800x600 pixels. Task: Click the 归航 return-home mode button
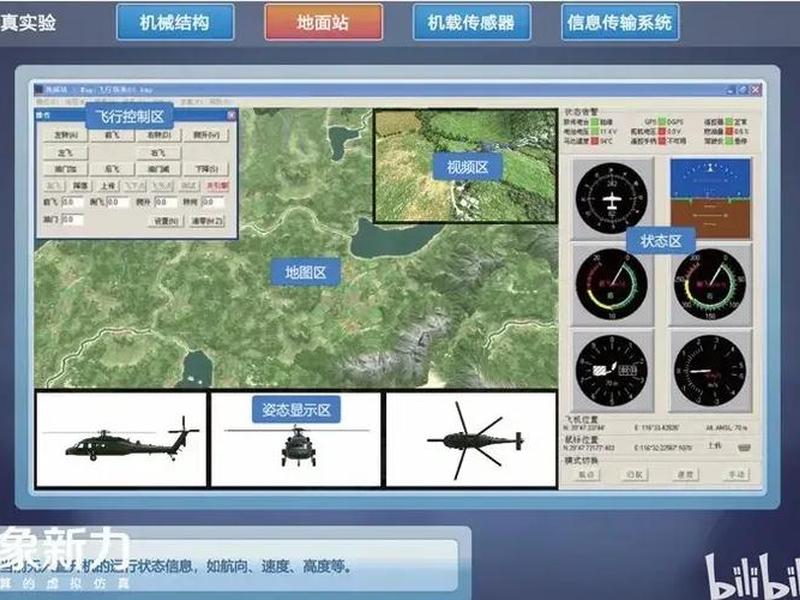coord(635,474)
